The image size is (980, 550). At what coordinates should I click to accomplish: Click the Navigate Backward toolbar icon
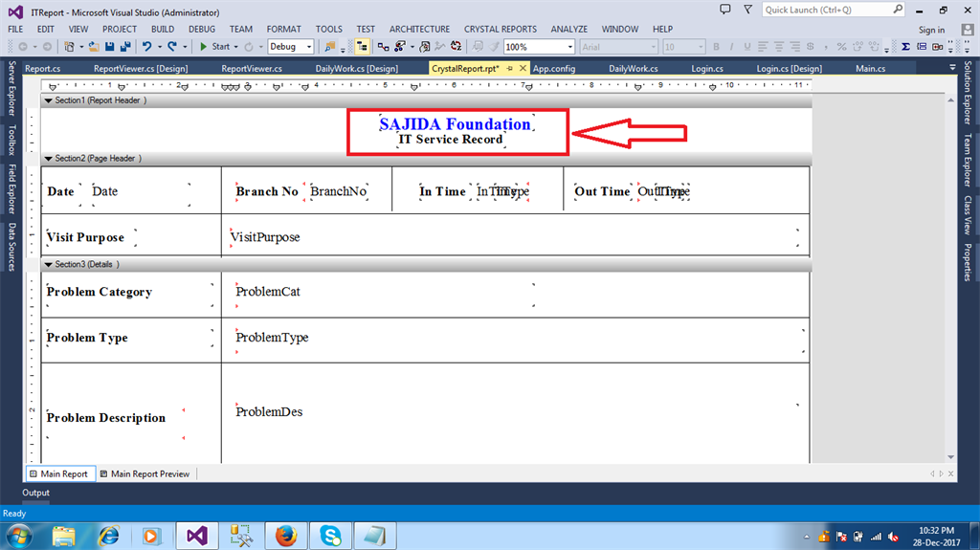pyautogui.click(x=23, y=46)
